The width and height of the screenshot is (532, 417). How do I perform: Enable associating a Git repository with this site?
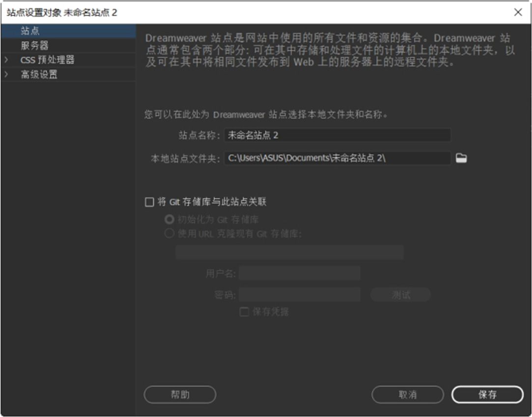coord(149,202)
